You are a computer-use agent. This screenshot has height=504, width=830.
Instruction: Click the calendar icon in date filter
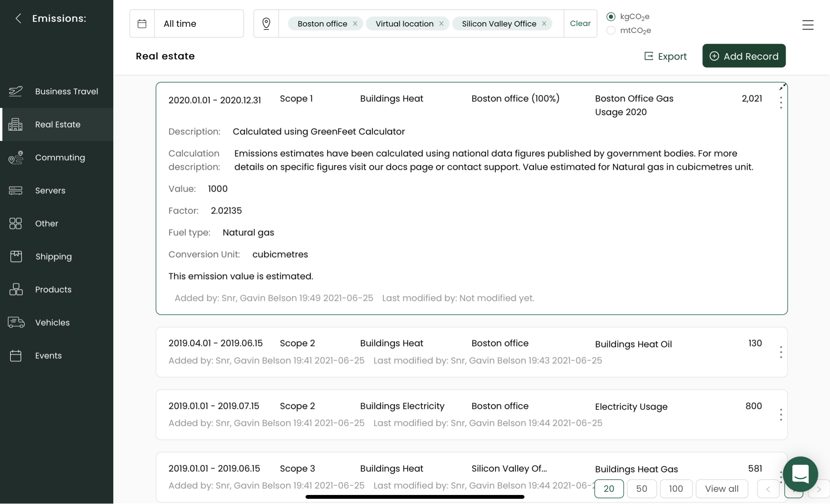(x=142, y=24)
